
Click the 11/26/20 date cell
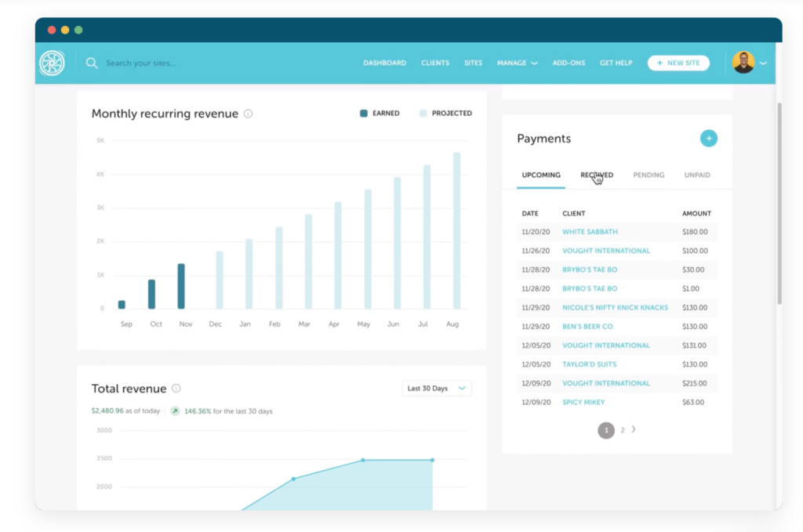(536, 251)
